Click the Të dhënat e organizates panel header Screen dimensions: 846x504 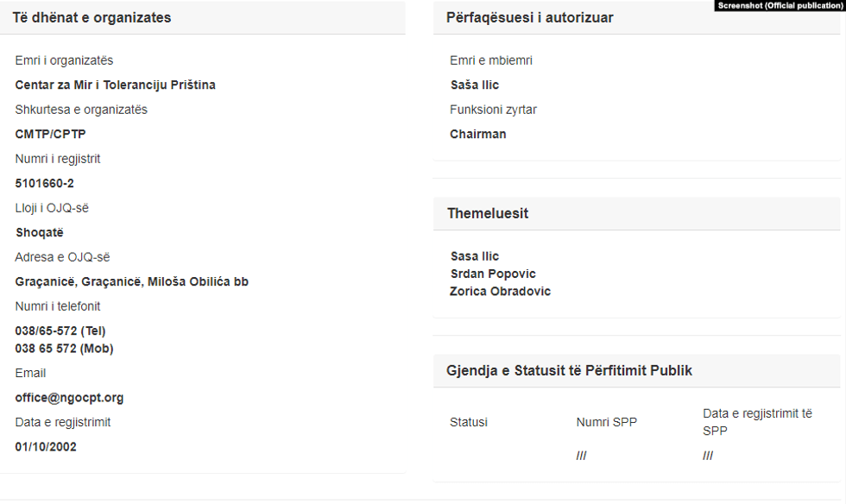(92, 17)
